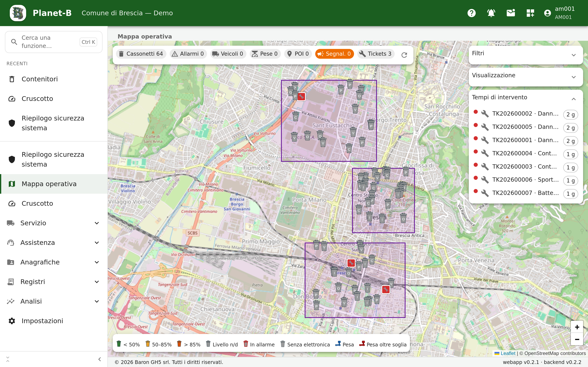588x367 pixels.
Task: Open Contenitori from recent items
Action: click(x=54, y=79)
